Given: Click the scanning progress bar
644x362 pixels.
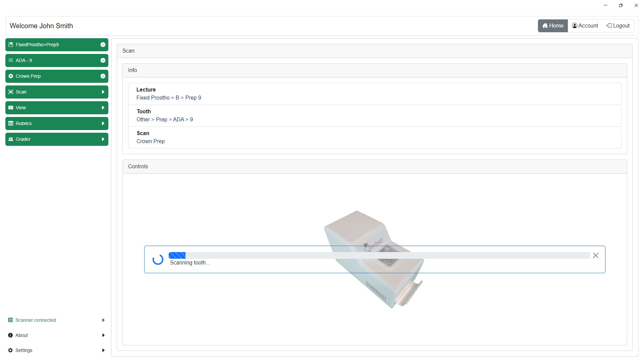Looking at the screenshot, I should pyautogui.click(x=379, y=255).
